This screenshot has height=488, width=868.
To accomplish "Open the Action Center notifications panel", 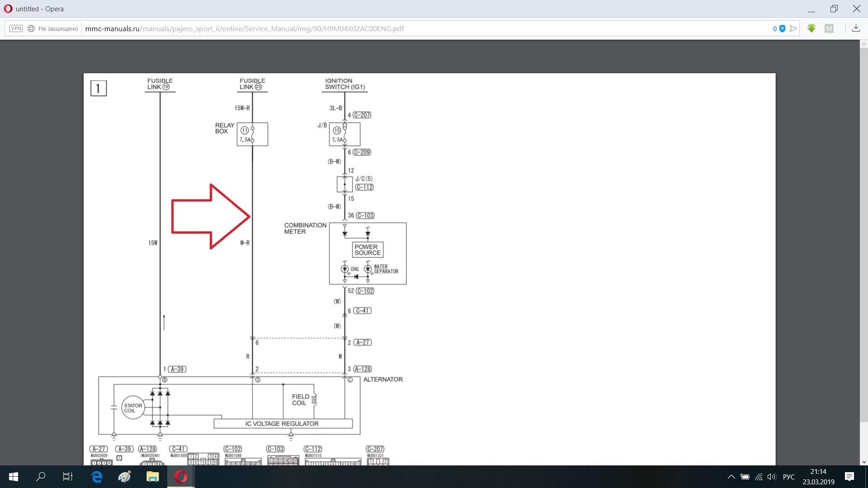I will (x=849, y=477).
